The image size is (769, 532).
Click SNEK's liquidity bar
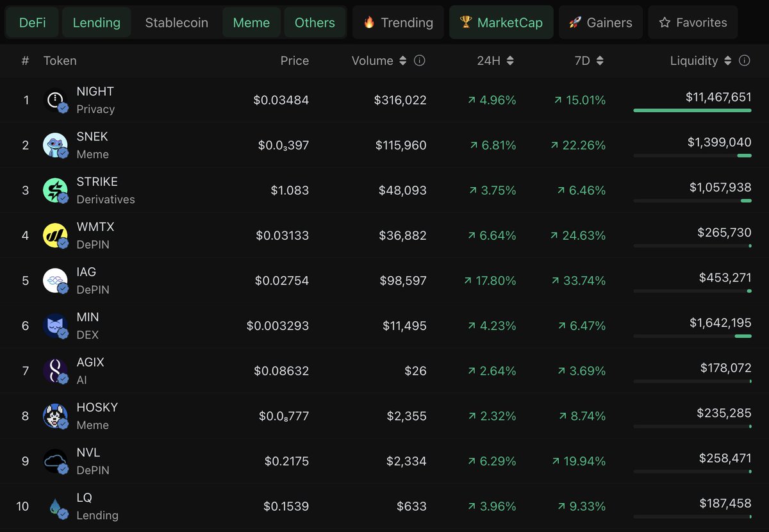[x=692, y=156]
